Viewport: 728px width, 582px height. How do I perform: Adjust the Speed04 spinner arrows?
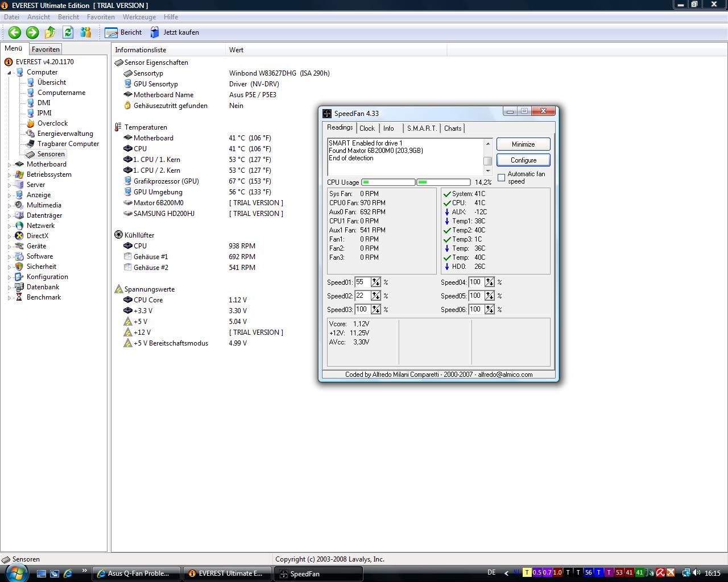click(489, 282)
